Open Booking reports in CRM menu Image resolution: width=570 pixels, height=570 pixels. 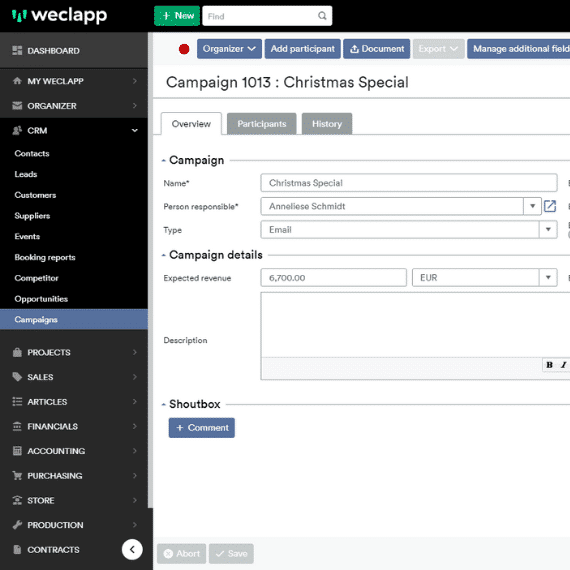pyautogui.click(x=45, y=257)
